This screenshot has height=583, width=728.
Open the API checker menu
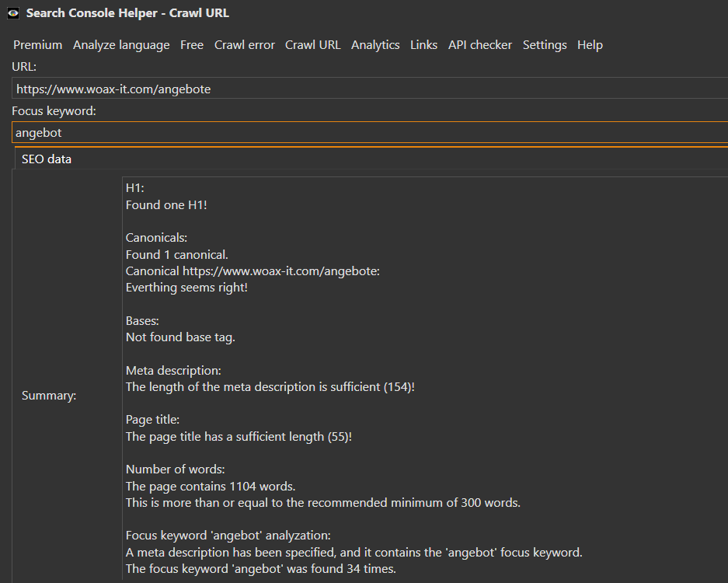pyautogui.click(x=479, y=45)
